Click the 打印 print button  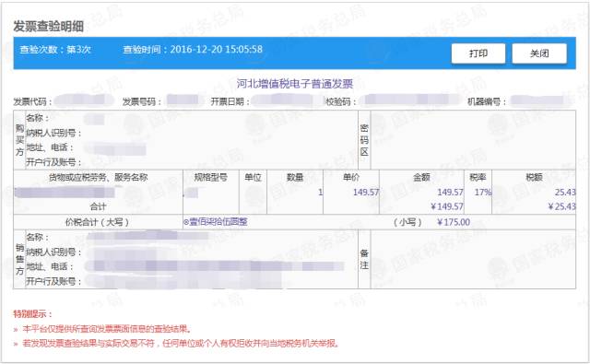pyautogui.click(x=478, y=53)
